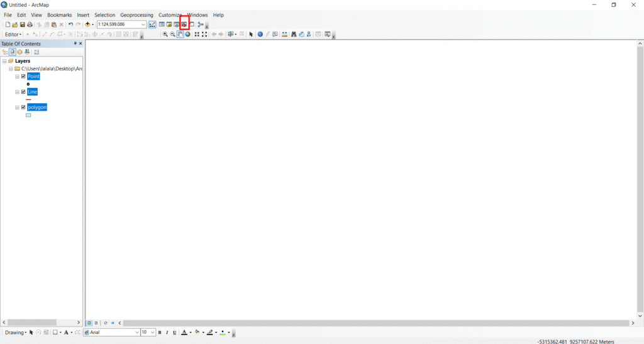644x344 pixels.
Task: Select the HTML Popup tool
Action: (x=275, y=35)
